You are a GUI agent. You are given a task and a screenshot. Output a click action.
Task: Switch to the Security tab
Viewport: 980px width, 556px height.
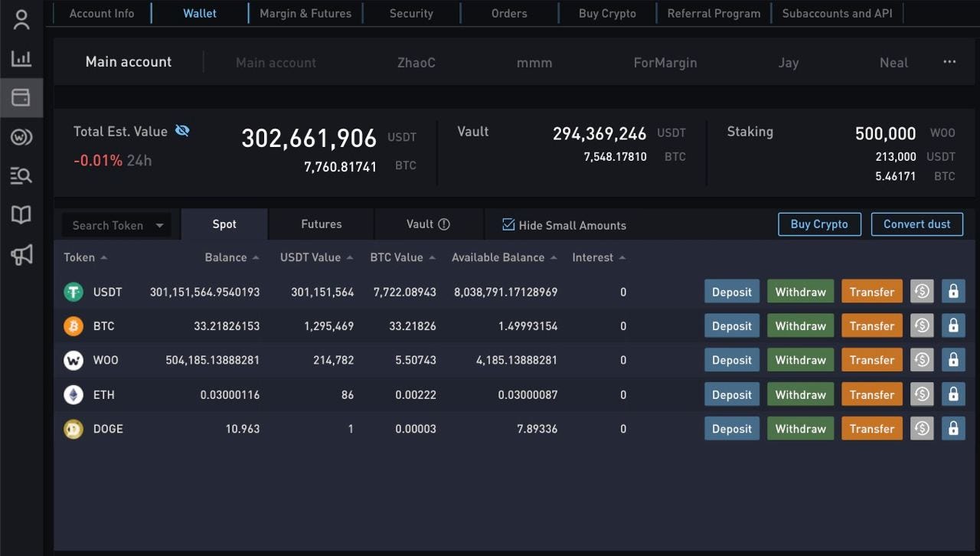coord(411,13)
